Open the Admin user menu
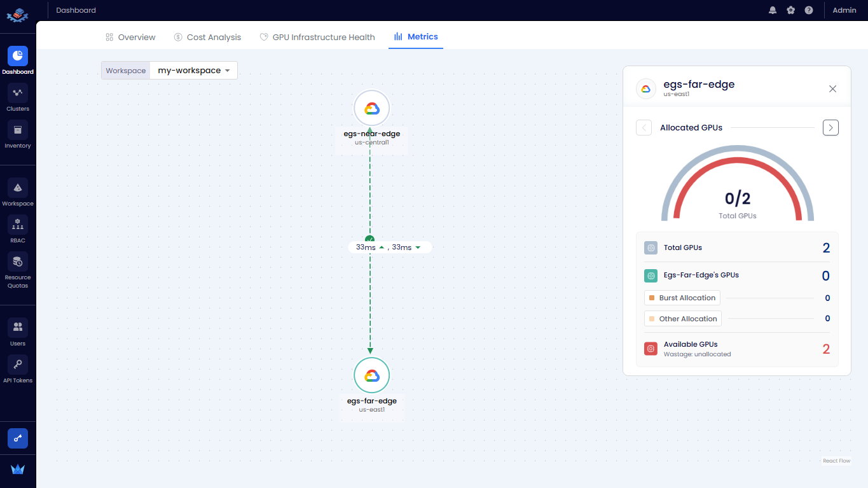 (844, 10)
